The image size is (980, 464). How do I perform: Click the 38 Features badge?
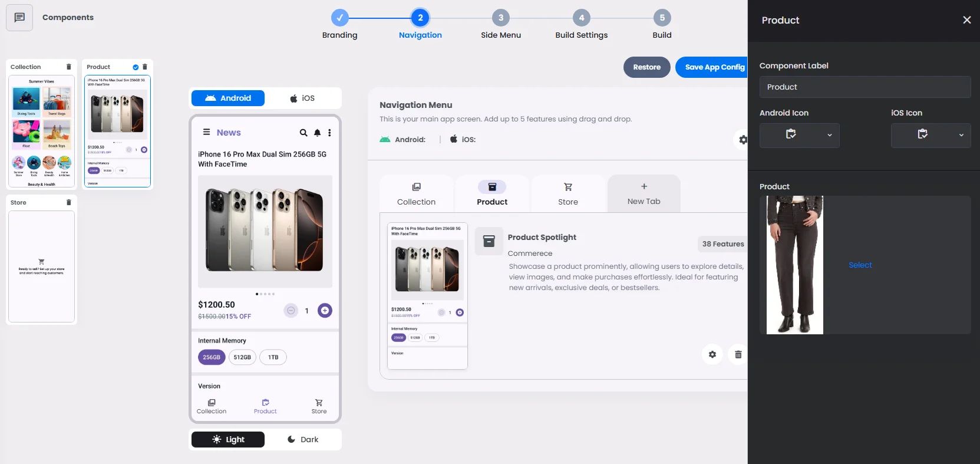click(723, 244)
